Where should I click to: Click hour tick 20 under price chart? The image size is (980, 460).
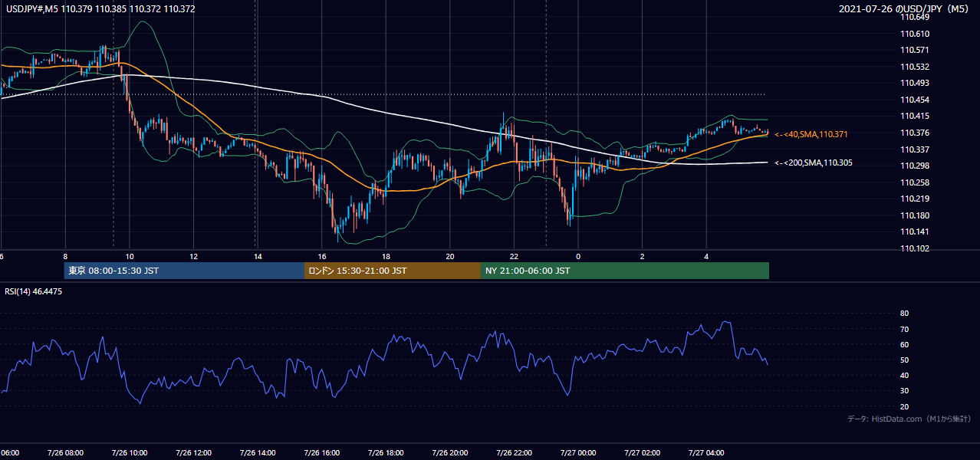pyautogui.click(x=450, y=257)
